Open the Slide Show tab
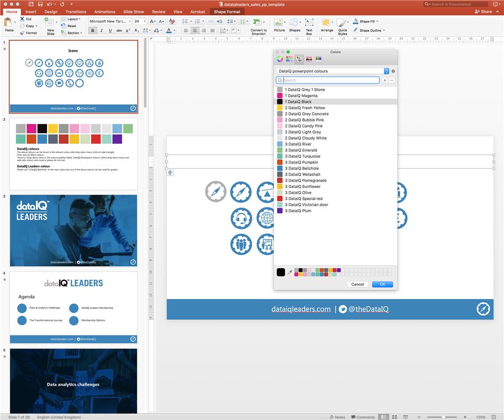This screenshot has width=504, height=420. (133, 12)
